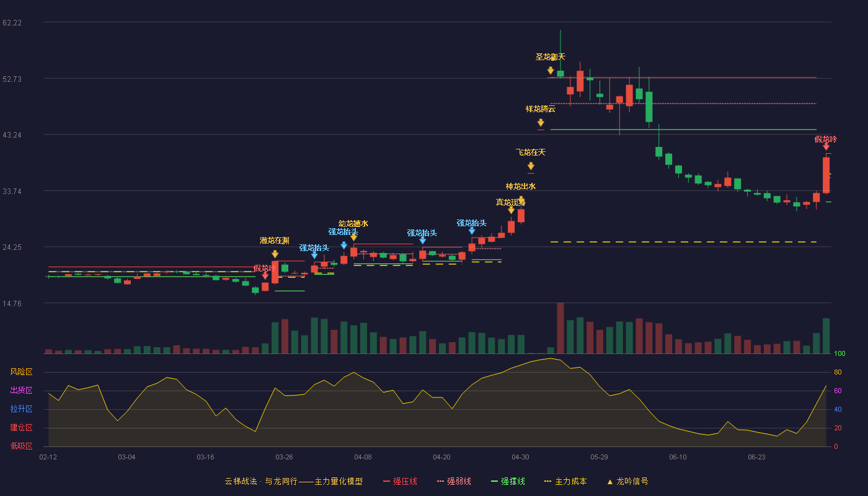Click the solid red resistance line near 52.73
The width and height of the screenshot is (868, 496).
point(682,77)
